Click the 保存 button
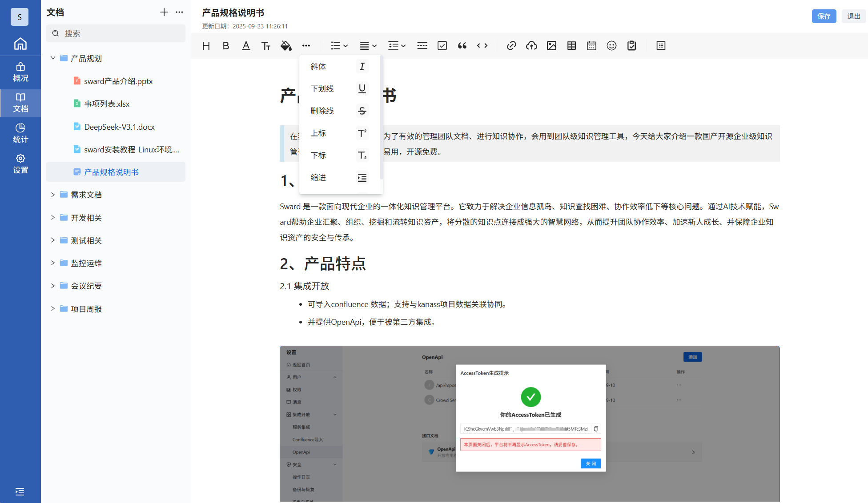Image resolution: width=868 pixels, height=503 pixels. coord(824,16)
